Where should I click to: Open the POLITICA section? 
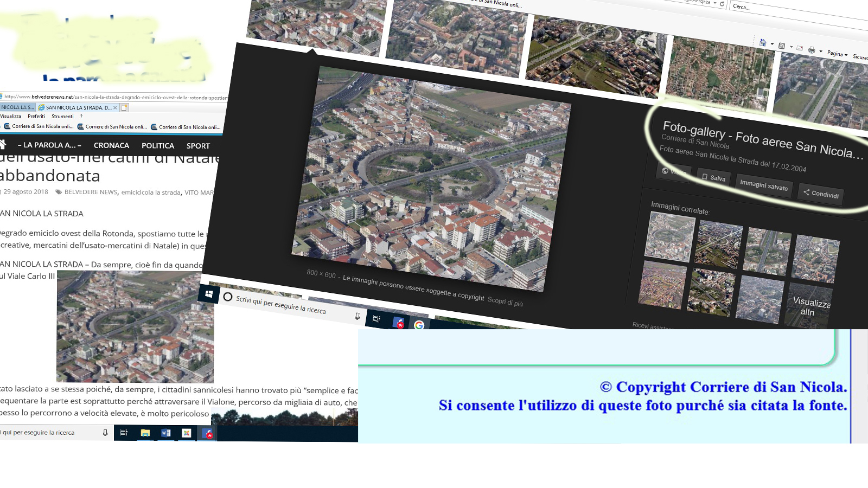click(158, 145)
